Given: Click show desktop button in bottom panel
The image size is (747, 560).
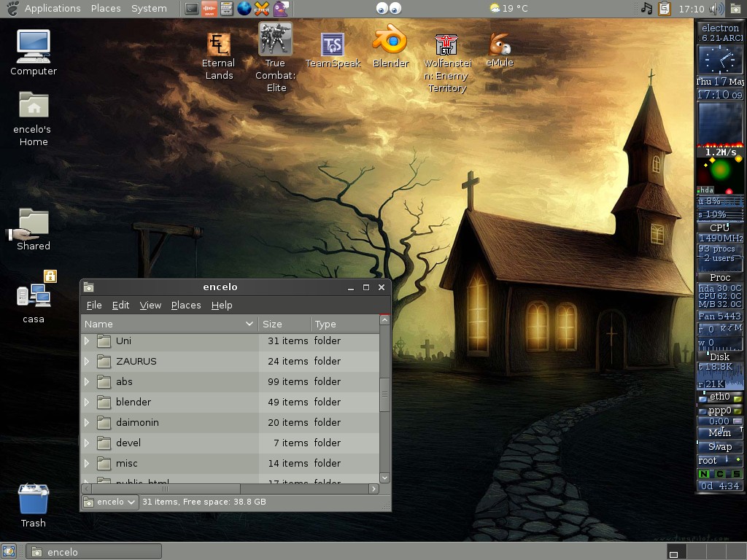Looking at the screenshot, I should pyautogui.click(x=9, y=551).
